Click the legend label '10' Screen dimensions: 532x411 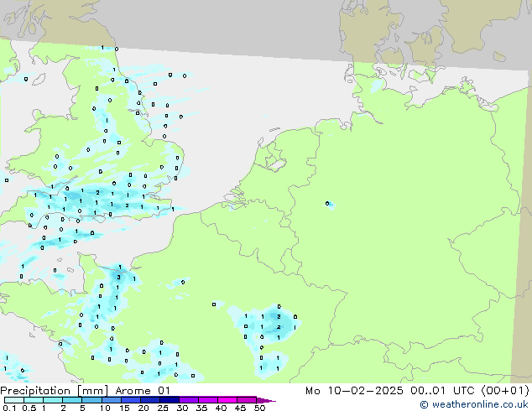105,408
